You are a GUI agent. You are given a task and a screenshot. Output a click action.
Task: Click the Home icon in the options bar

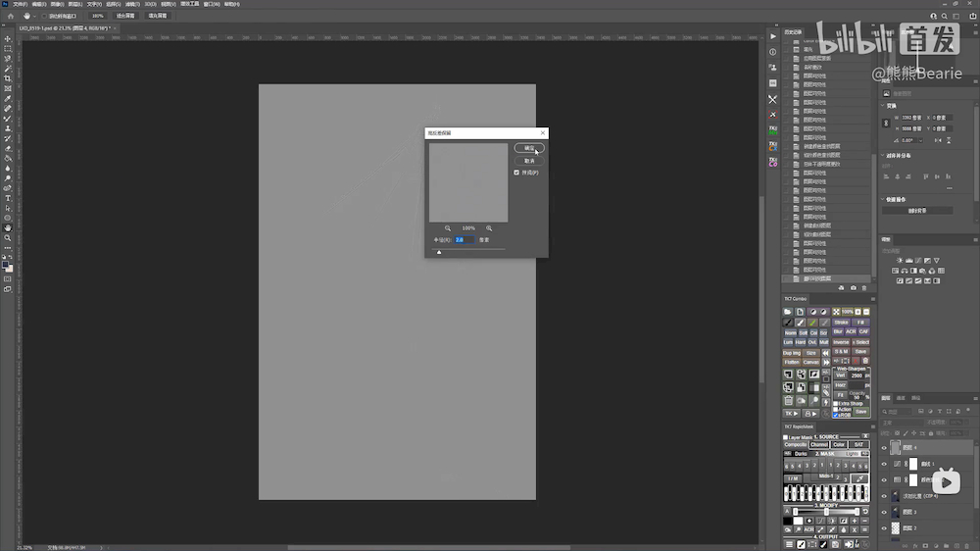coord(10,16)
